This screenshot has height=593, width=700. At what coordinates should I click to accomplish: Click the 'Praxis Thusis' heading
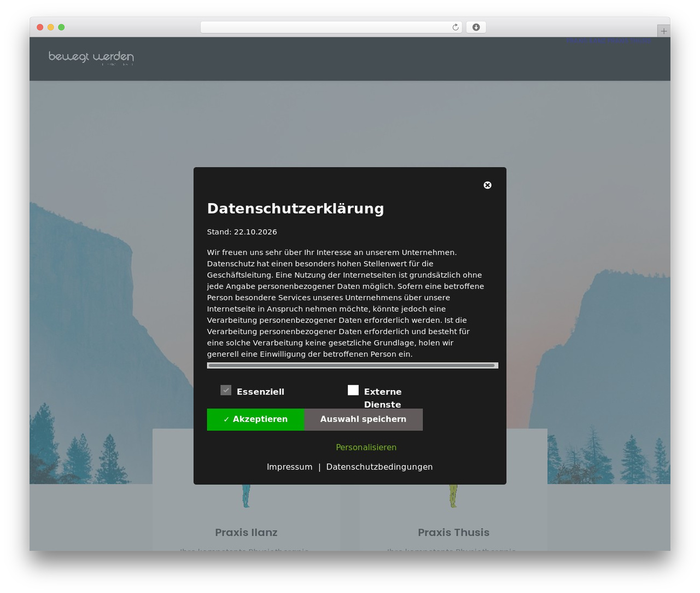click(x=453, y=532)
